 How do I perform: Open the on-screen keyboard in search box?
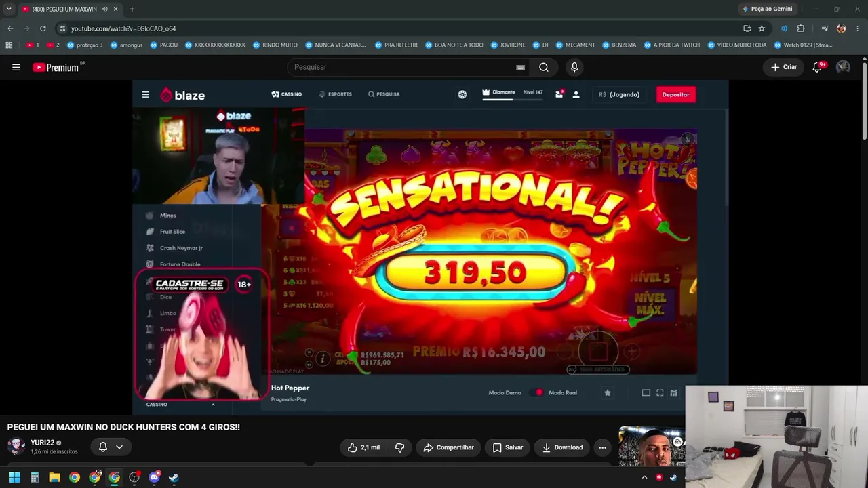pyautogui.click(x=520, y=67)
